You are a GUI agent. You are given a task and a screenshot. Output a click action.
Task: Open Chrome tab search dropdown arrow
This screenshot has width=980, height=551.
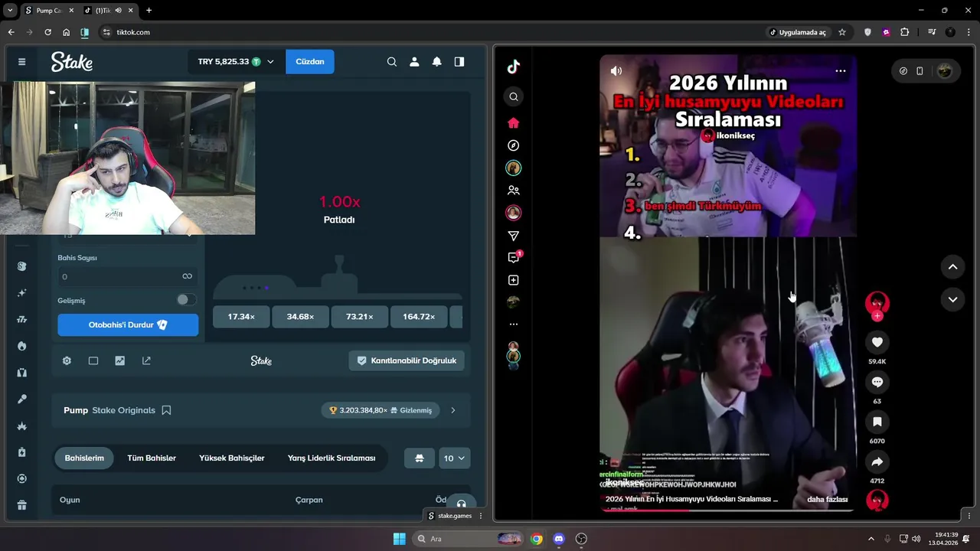(x=10, y=11)
